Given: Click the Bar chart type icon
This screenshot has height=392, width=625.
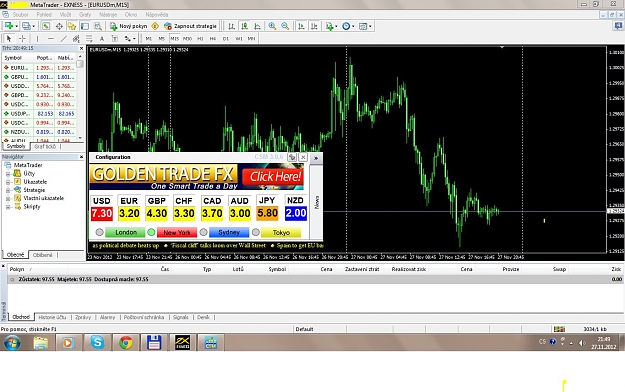Looking at the screenshot, I should 231,26.
